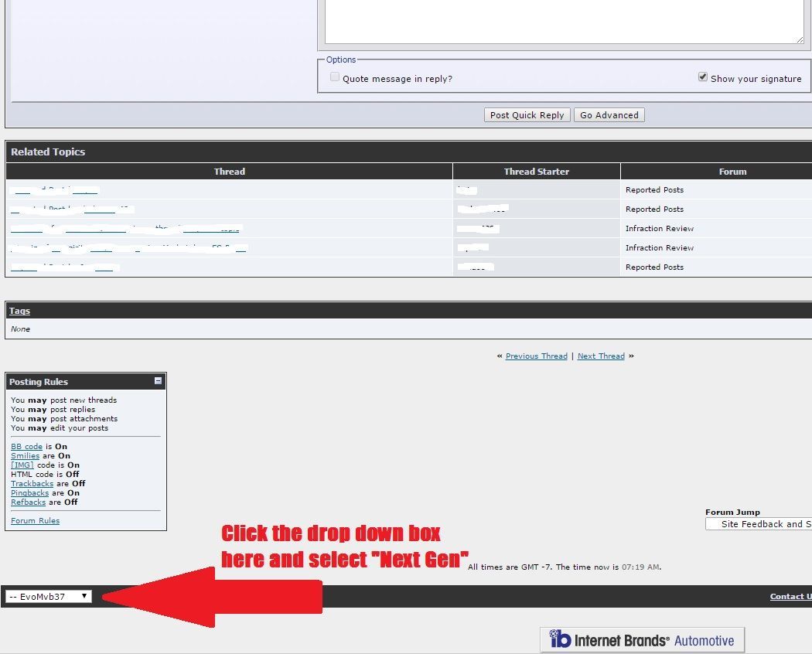Toggle 'Quote message in reply?' checkbox
The image size is (812, 654).
tap(335, 77)
